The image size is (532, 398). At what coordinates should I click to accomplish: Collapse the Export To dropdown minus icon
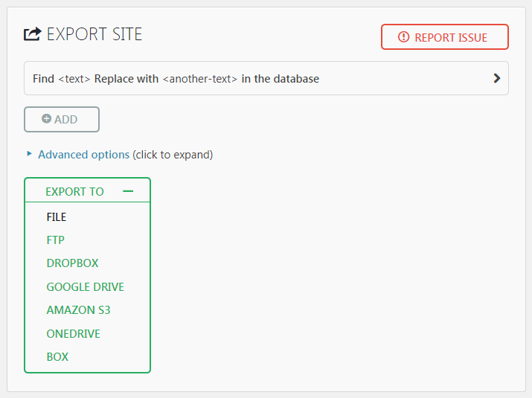click(x=128, y=191)
